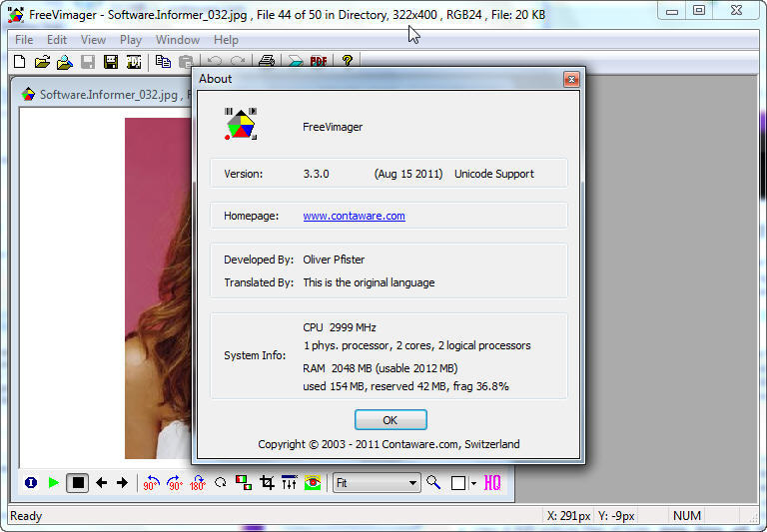
Task: Click the Save As floppy disk icon
Action: tap(111, 62)
